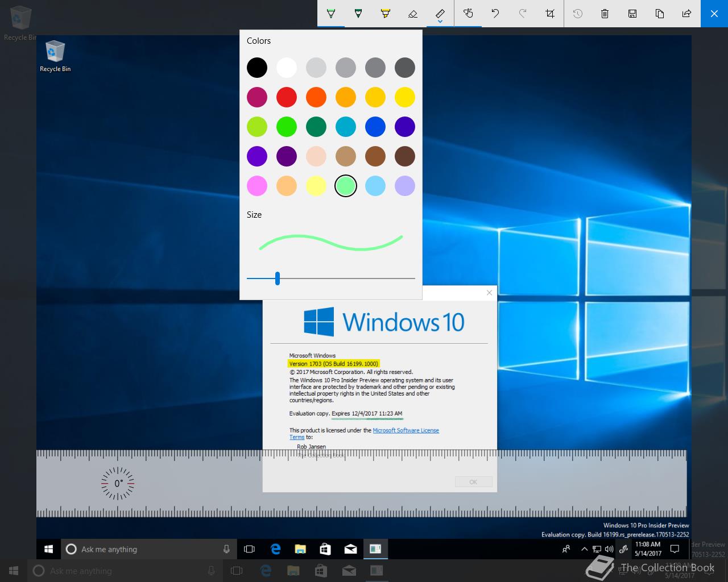728x582 pixels.
Task: Expand the ruler options chevron
Action: click(x=440, y=22)
